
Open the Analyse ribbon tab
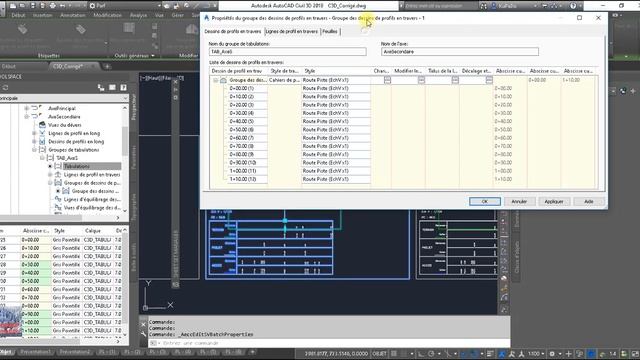click(x=138, y=15)
